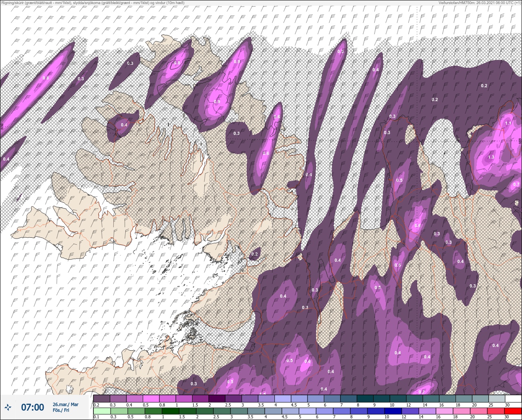Click the bright magenta 0.5 swatch in upper legend

(x=151, y=398)
